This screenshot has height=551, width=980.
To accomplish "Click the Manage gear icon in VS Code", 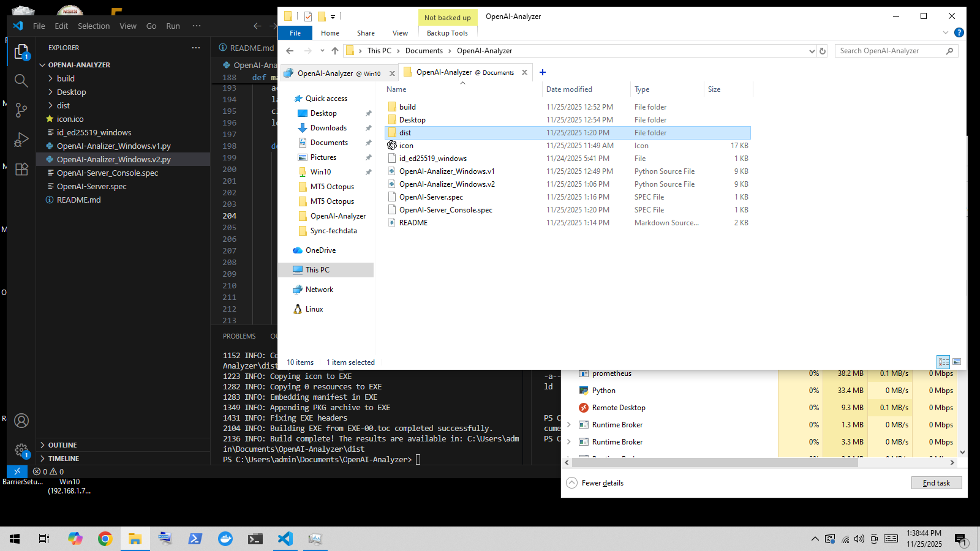I will point(21,450).
